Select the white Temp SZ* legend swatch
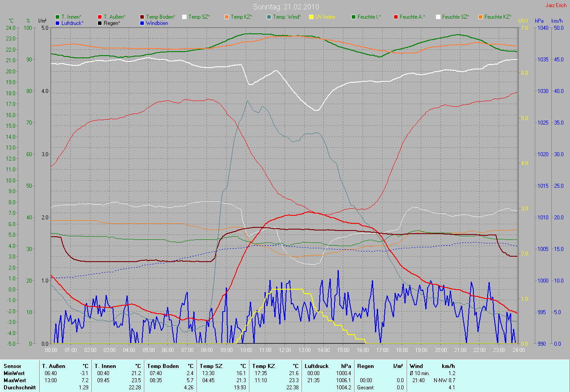 coord(184,17)
